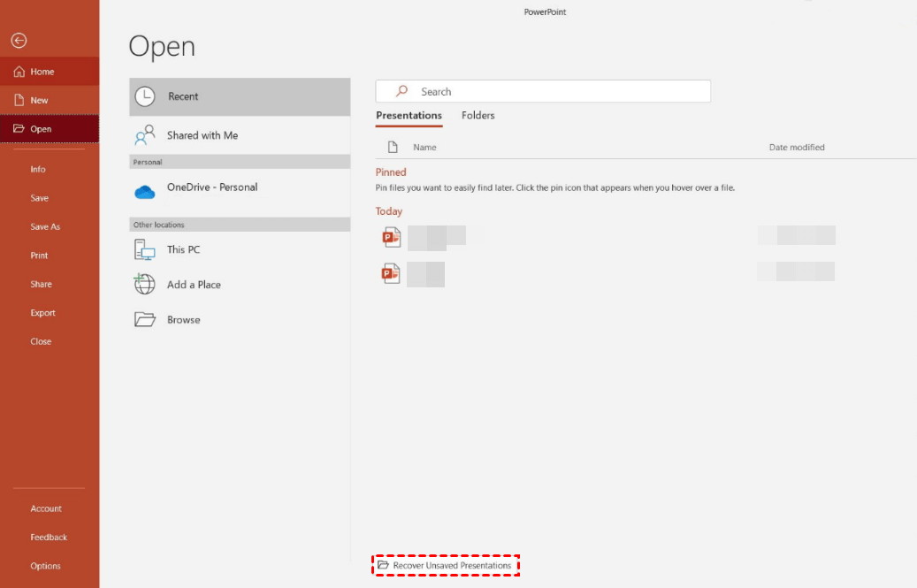
Task: Sort by the Name column header
Action: 424,148
